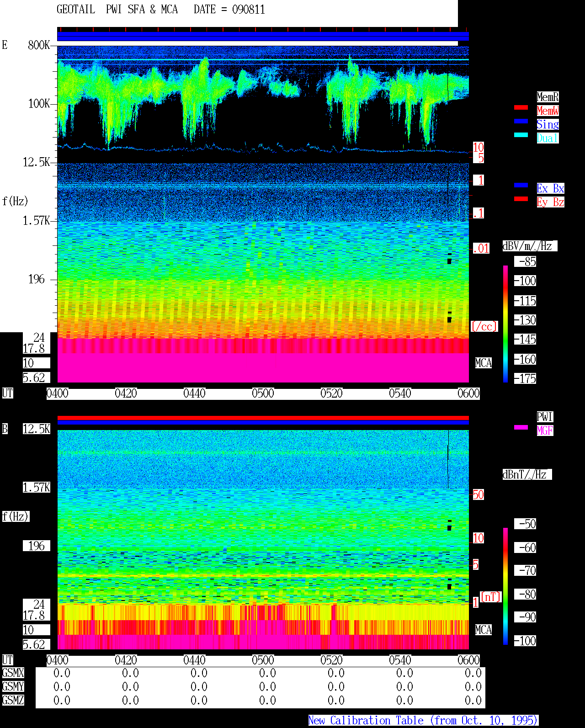Click the New Calibration Table link
The width and height of the screenshot is (585, 728).
click(423, 721)
